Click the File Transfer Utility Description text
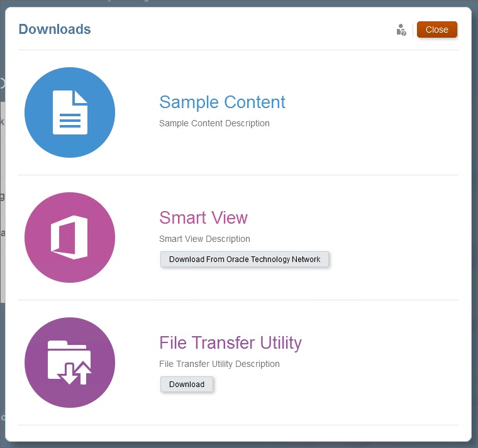 pyautogui.click(x=219, y=364)
